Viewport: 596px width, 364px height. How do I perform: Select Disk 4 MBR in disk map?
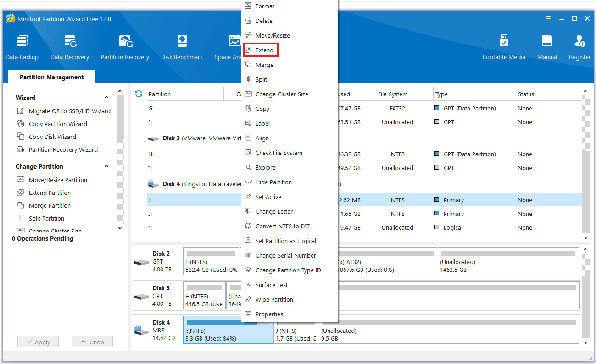(x=157, y=330)
